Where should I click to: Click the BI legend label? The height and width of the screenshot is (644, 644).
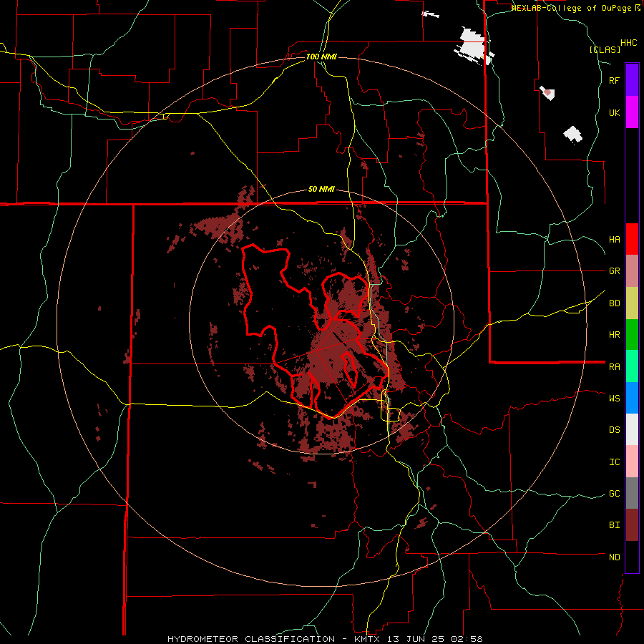(x=615, y=525)
